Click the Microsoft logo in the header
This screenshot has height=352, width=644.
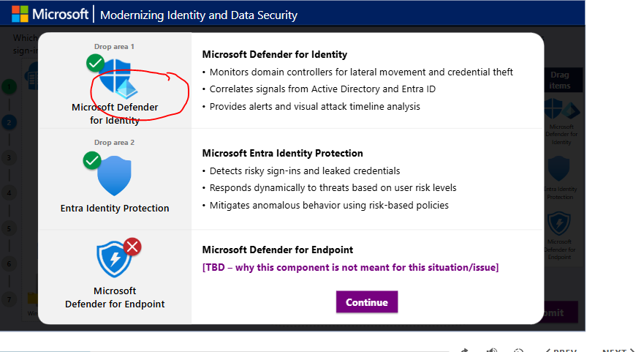[x=50, y=15]
